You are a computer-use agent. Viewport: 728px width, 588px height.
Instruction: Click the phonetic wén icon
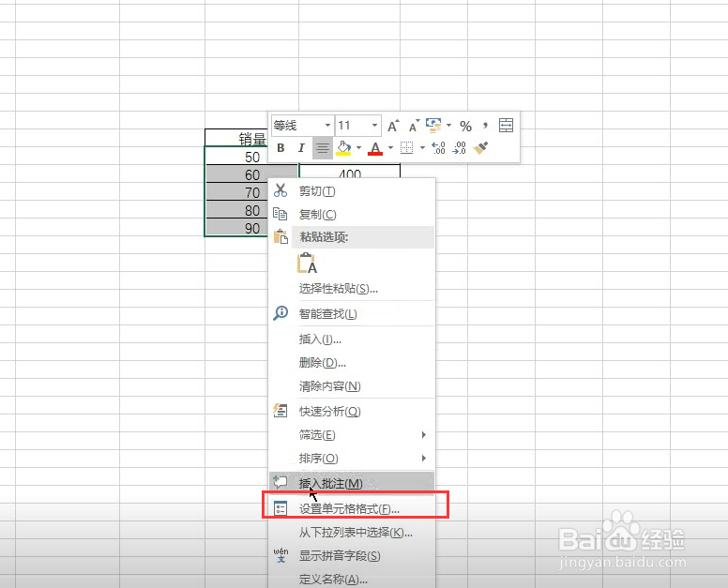click(281, 555)
